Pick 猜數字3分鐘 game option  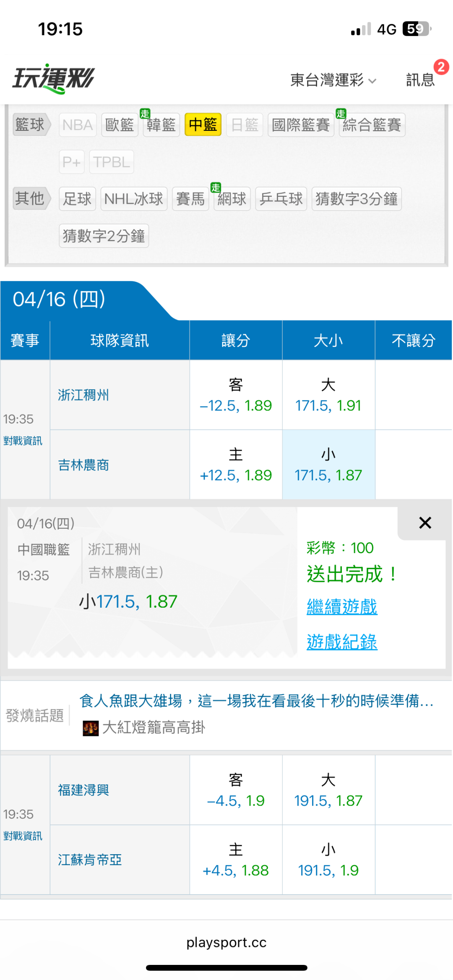point(356,199)
